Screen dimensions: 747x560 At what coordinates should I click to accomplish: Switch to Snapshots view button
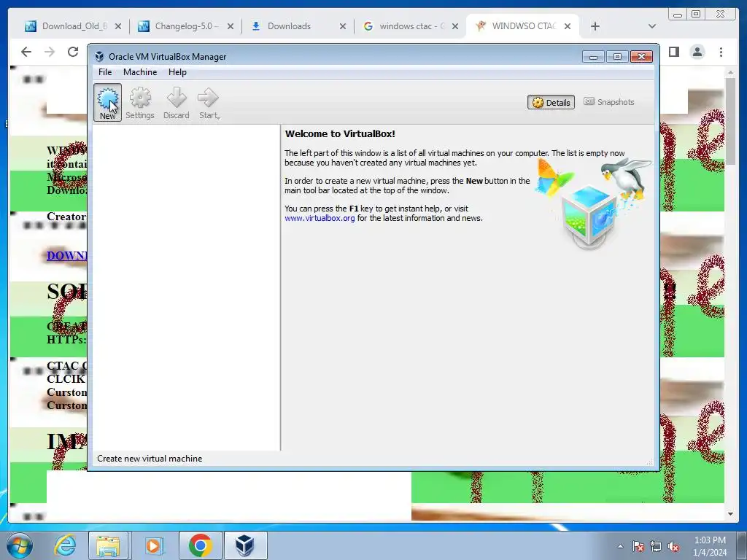(x=609, y=102)
